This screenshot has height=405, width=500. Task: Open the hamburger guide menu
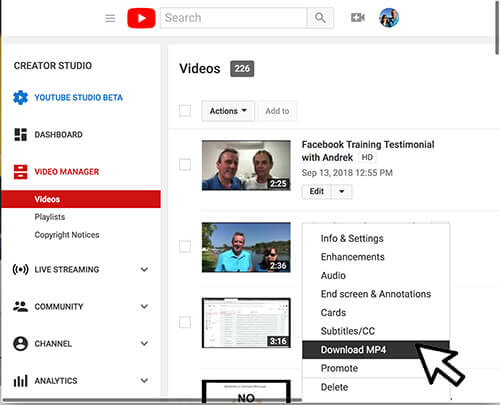(x=110, y=18)
